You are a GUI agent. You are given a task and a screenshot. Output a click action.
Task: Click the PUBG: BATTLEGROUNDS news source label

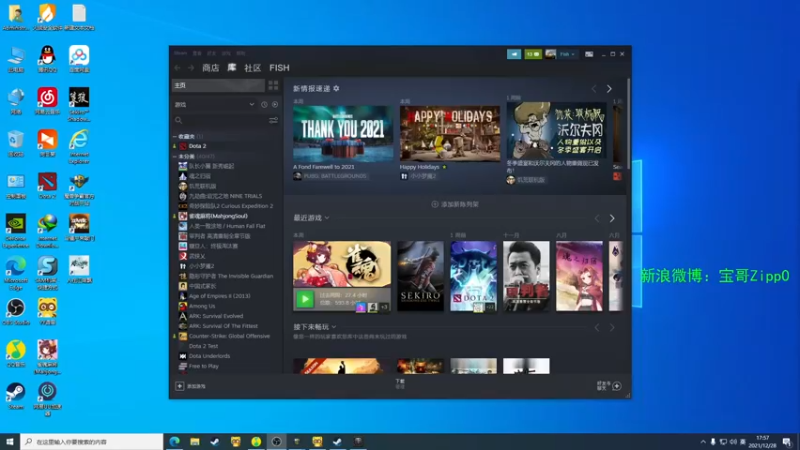coord(335,176)
